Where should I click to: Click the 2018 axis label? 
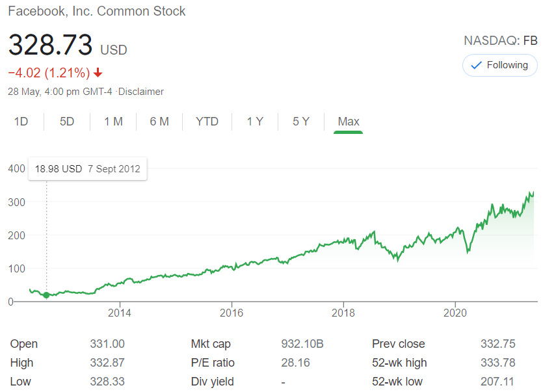343,313
